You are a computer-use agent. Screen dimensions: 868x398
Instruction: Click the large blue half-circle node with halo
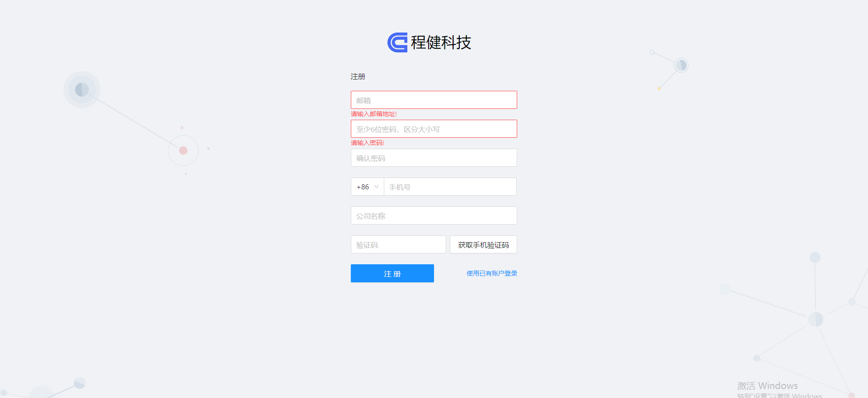click(x=82, y=89)
